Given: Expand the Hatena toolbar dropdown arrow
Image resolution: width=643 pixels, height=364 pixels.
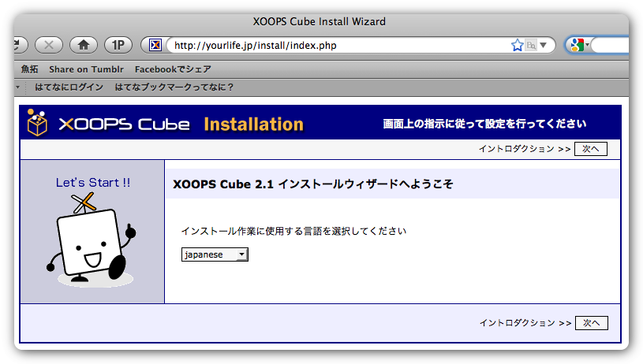Looking at the screenshot, I should pos(17,87).
